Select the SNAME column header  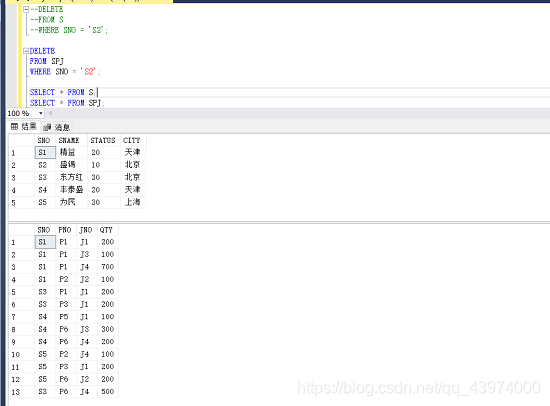point(72,140)
